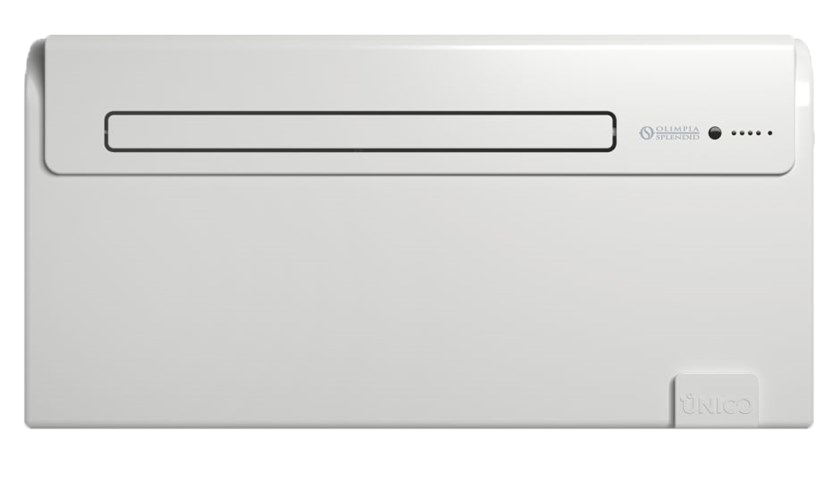Select the fourth LED indicator dot
This screenshot has height=483, width=840.
(758, 133)
